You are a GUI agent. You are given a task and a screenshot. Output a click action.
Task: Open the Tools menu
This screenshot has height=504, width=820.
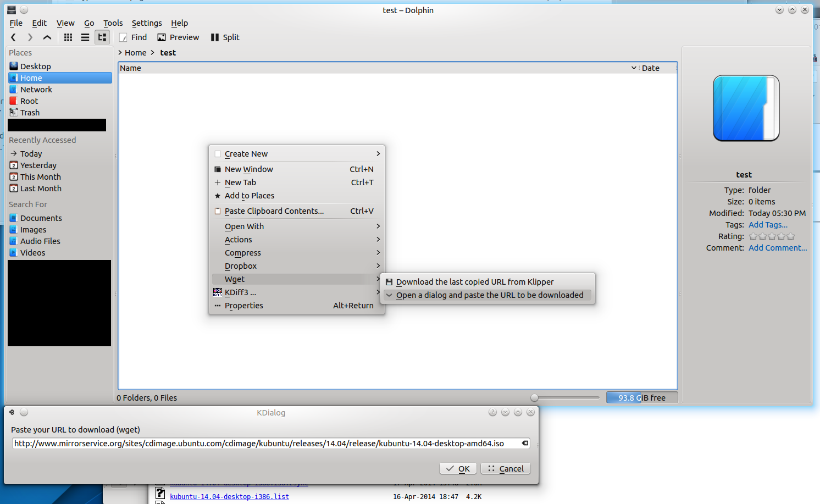(x=113, y=23)
